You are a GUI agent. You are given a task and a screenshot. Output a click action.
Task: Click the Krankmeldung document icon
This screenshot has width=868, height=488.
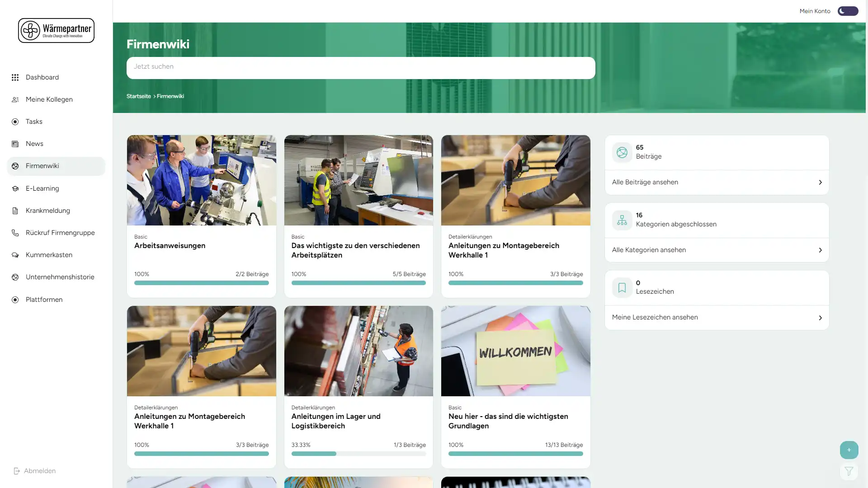pos(15,211)
